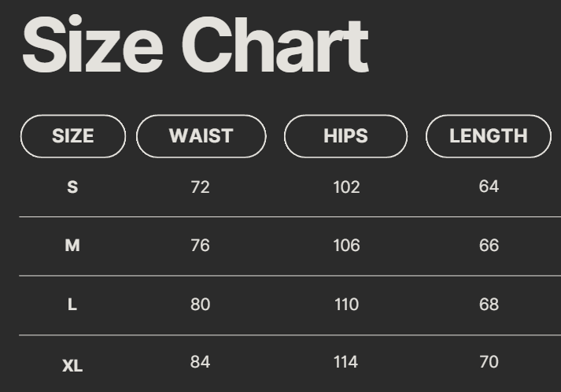Select the WAIST column header pill
561x392 pixels.
click(201, 136)
